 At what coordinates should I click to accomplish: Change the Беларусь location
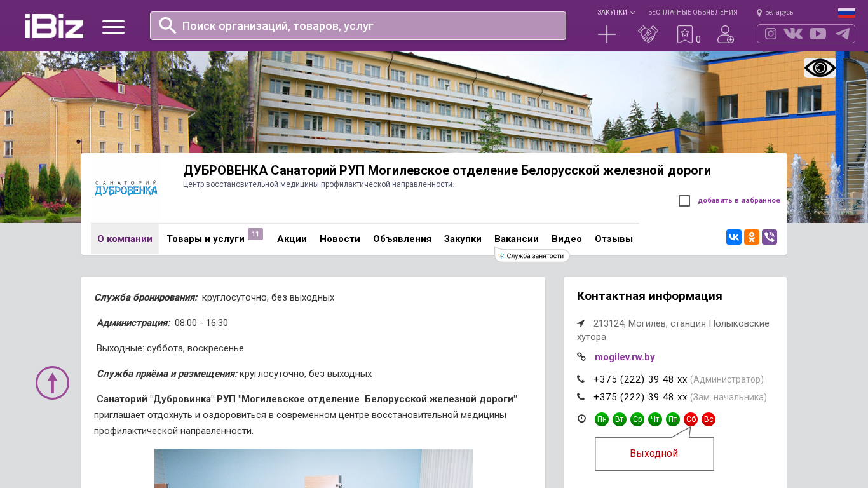point(775,12)
